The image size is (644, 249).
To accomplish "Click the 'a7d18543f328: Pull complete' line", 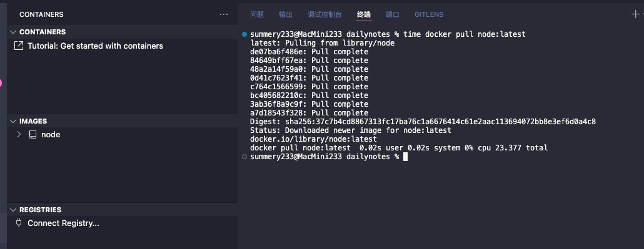I will point(309,113).
